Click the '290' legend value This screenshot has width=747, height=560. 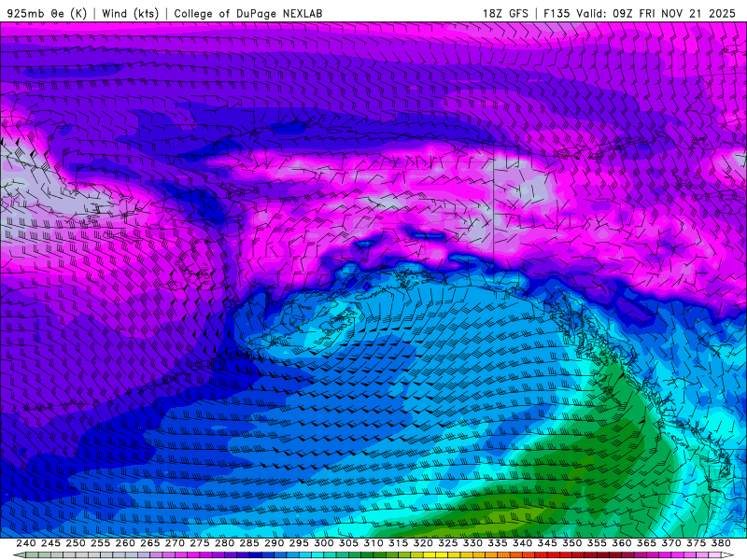[x=274, y=543]
